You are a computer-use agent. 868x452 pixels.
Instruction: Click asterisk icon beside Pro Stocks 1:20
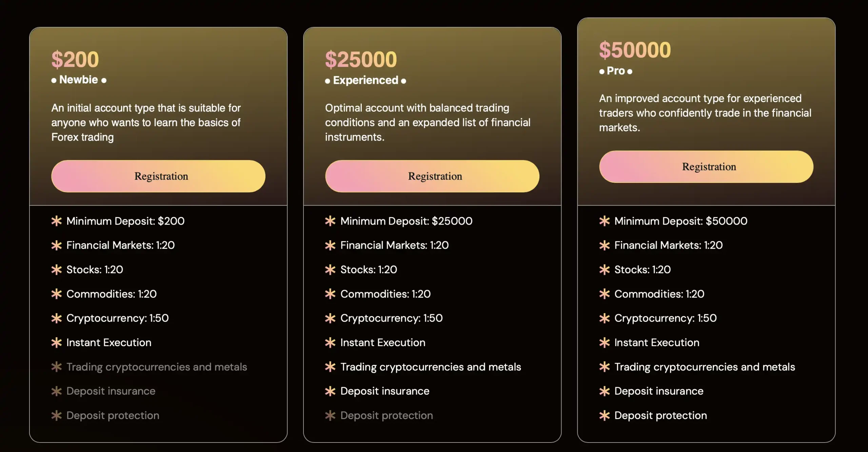pos(605,270)
